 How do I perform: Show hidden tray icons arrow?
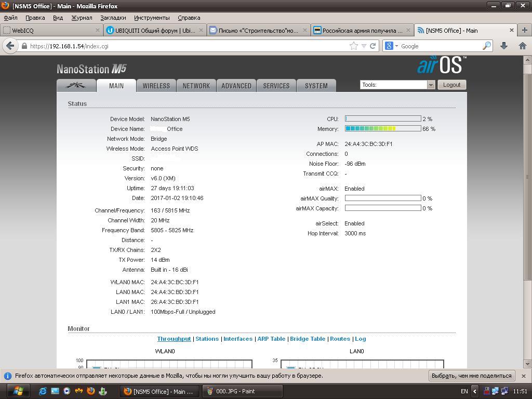point(475,391)
